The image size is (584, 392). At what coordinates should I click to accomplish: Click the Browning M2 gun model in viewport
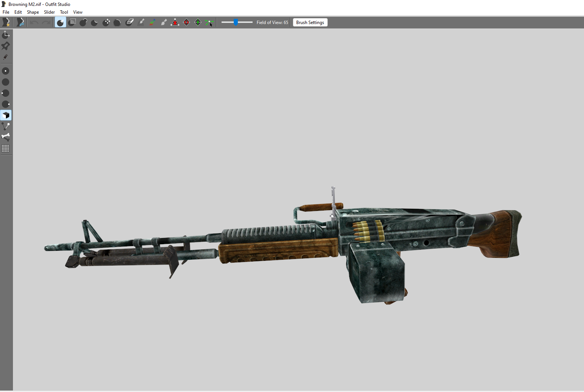pos(283,245)
